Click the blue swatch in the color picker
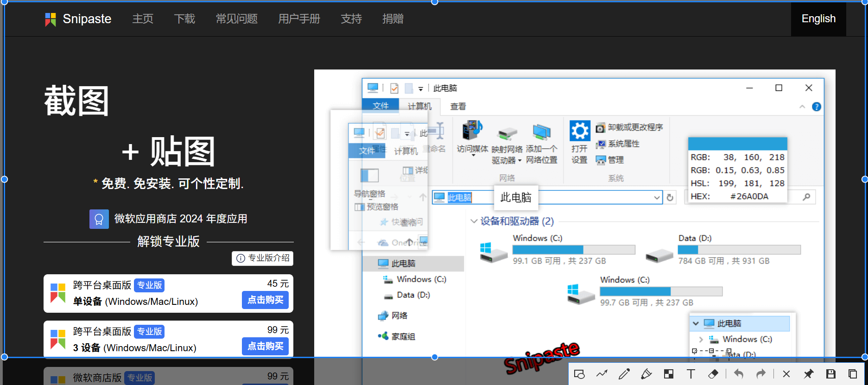Viewport: 868px width, 385px height. [x=737, y=143]
